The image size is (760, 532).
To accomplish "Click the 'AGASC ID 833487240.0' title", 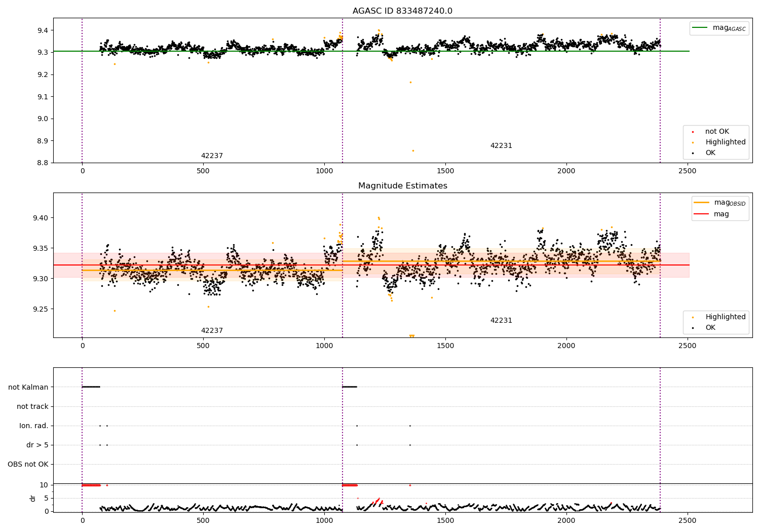I will point(402,11).
